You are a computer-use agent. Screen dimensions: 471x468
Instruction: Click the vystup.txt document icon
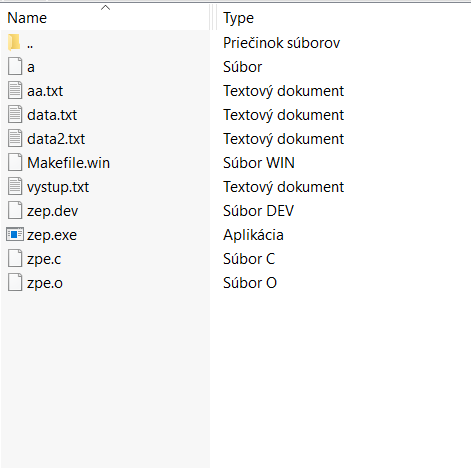point(15,186)
